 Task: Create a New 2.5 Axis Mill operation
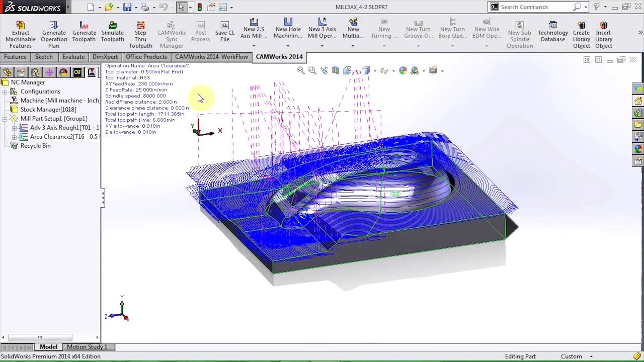pos(254,29)
